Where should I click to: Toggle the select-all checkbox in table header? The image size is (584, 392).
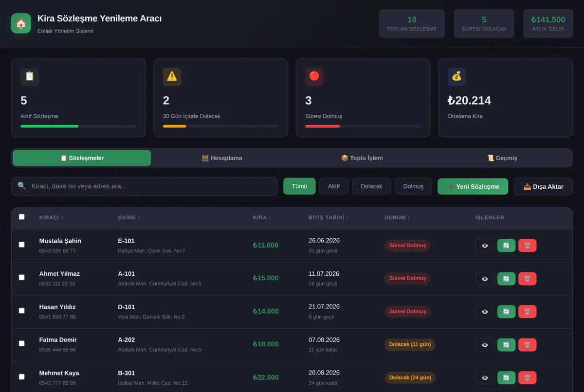(x=21, y=217)
